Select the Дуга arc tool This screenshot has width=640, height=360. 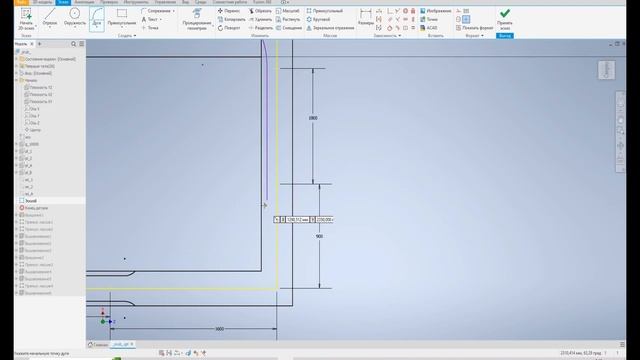tap(97, 18)
